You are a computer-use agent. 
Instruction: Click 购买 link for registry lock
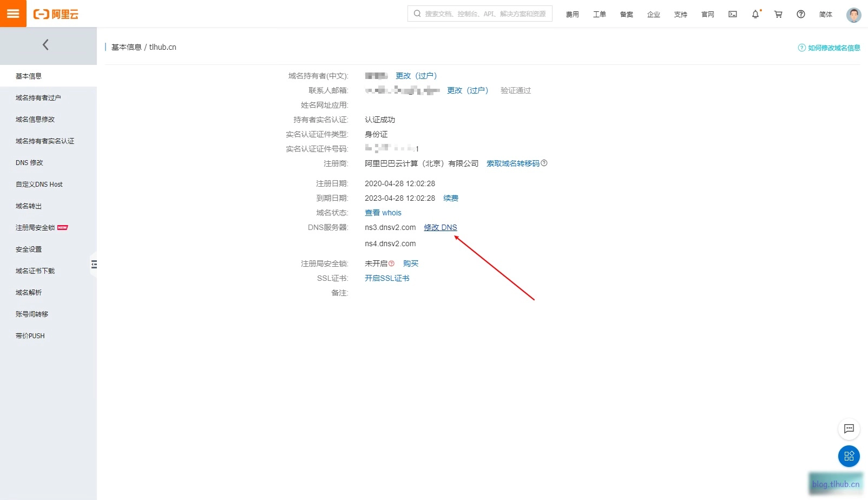pyautogui.click(x=411, y=264)
